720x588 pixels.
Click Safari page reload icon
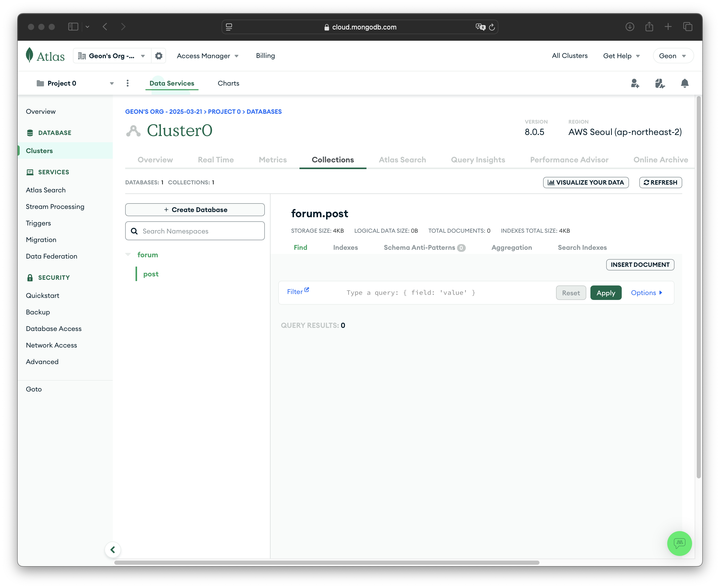[492, 27]
